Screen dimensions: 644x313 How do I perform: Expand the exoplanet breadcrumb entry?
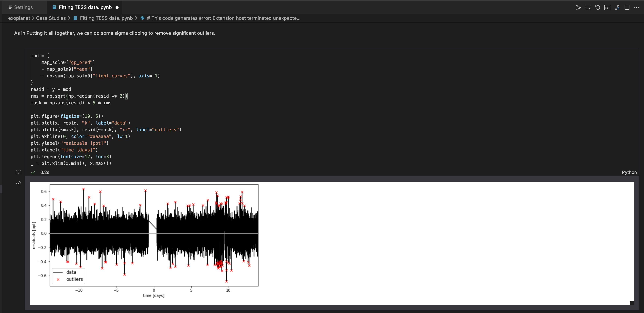19,18
